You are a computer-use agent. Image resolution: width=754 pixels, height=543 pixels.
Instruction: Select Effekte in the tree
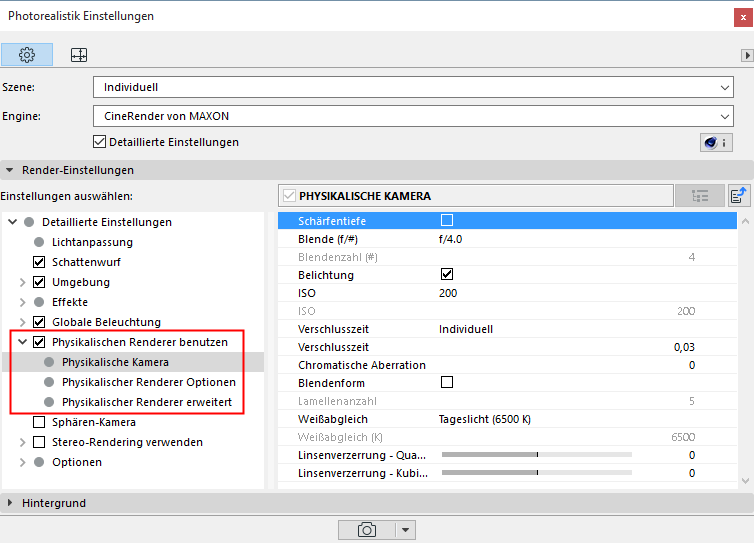(x=70, y=302)
